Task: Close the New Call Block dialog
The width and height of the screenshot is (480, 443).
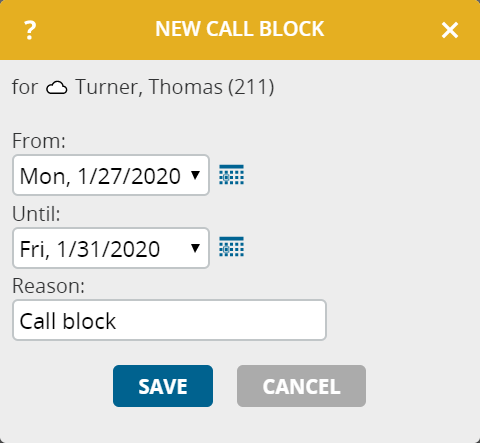Action: (450, 30)
